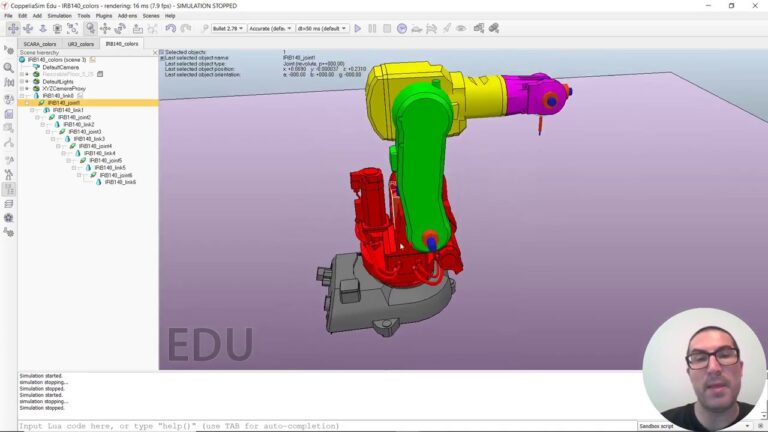The image size is (768, 432).
Task: Open the Tools menu
Action: point(84,16)
